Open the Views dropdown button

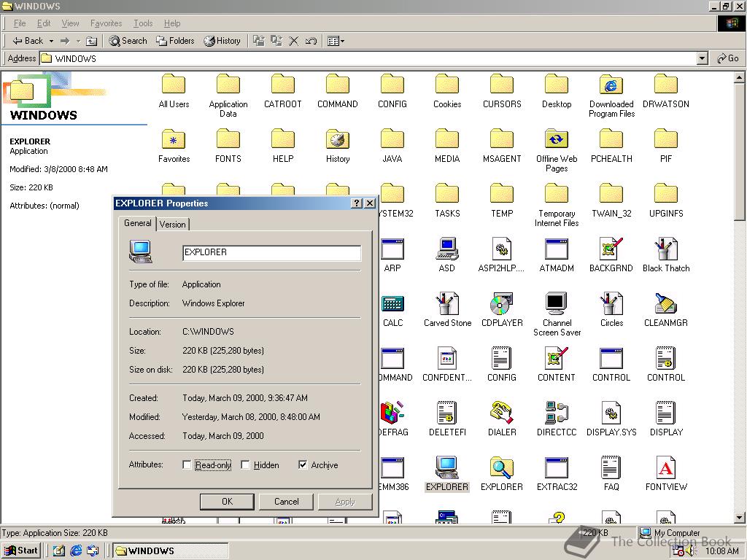point(336,41)
